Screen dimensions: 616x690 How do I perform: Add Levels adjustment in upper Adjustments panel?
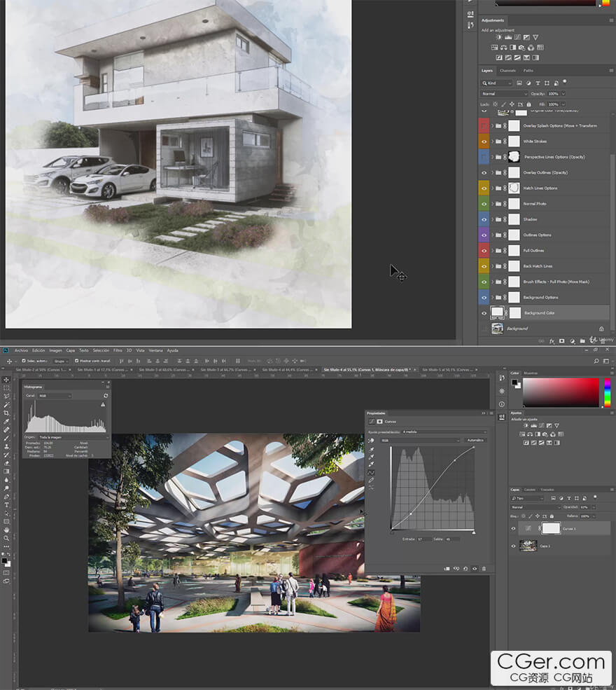tap(508, 37)
